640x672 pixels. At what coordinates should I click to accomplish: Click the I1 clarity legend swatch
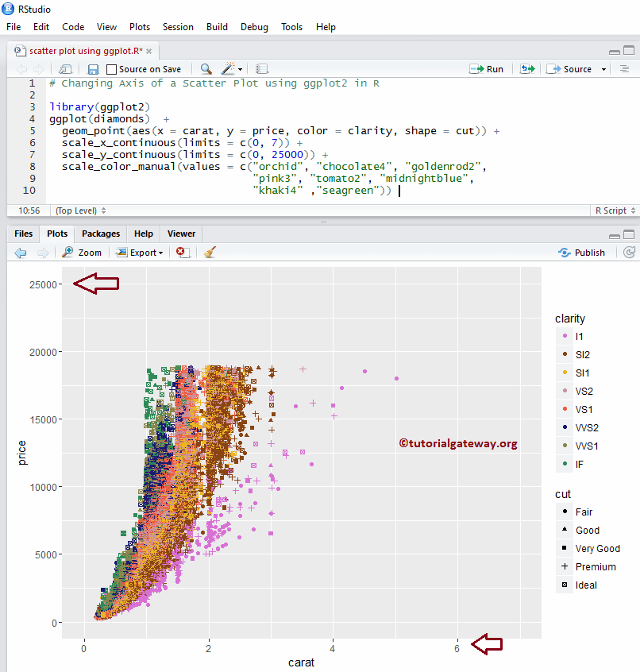pos(565,336)
